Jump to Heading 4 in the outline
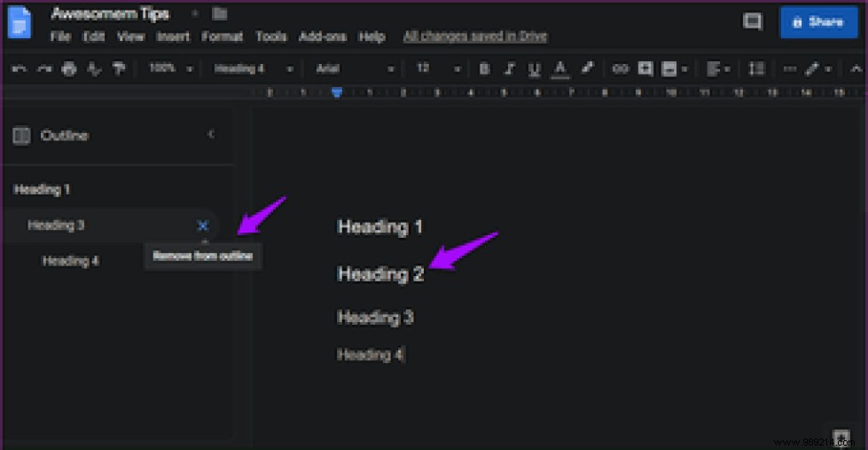This screenshot has height=450, width=868. click(71, 260)
